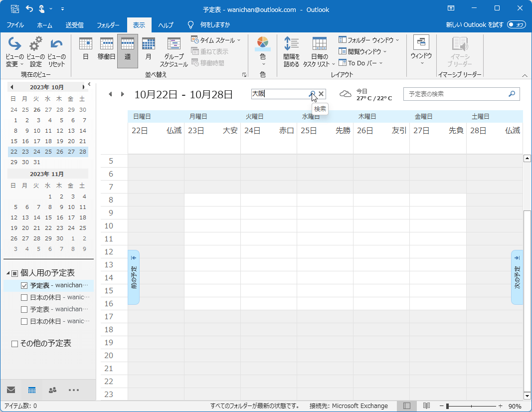The image size is (532, 412).
Task: Click undo icon in quick access toolbar
Action: [29, 9]
